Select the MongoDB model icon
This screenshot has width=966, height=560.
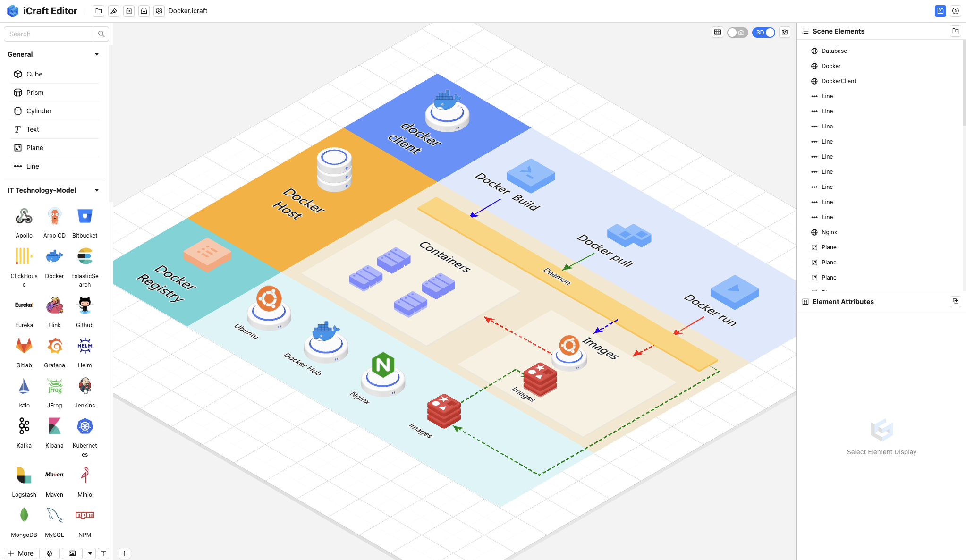pos(24,515)
